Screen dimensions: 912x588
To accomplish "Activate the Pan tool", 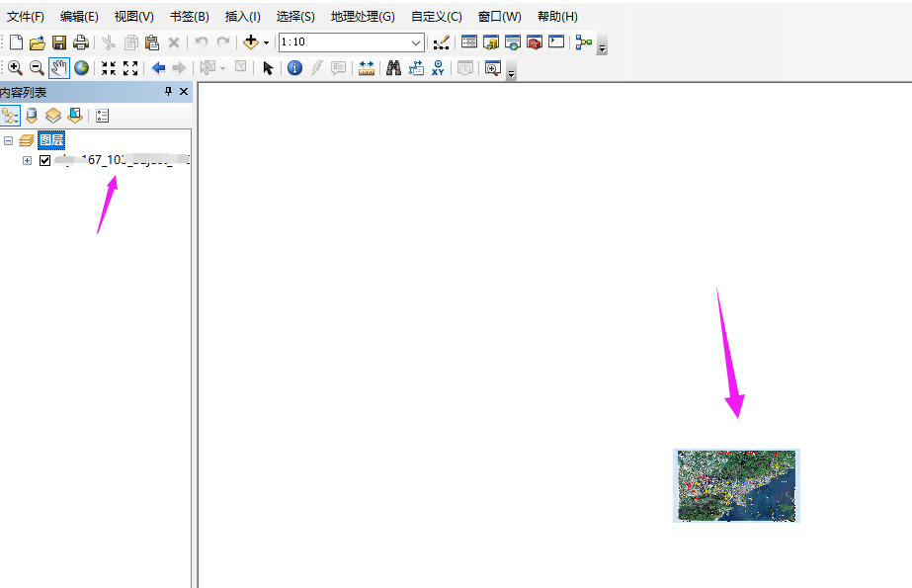I will pyautogui.click(x=58, y=67).
